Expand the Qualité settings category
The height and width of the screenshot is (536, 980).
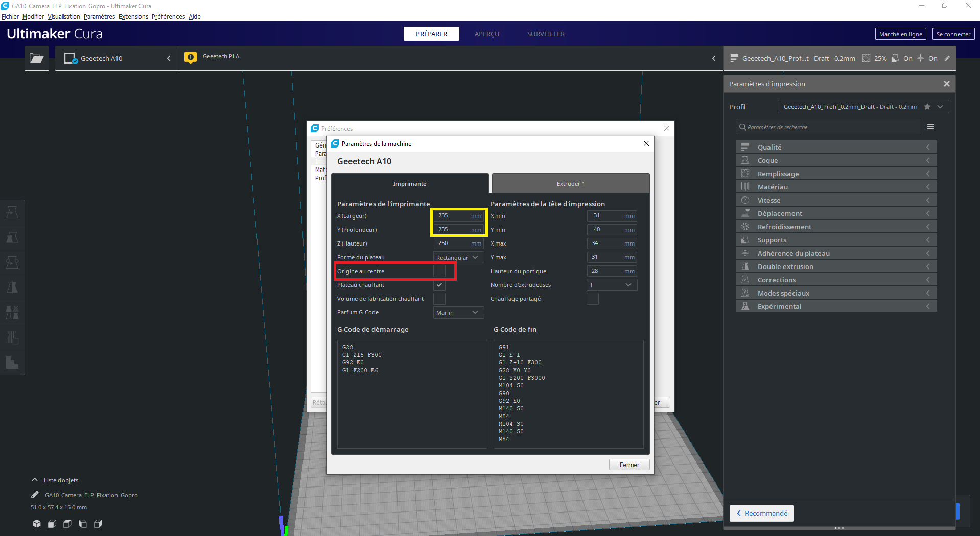(x=836, y=147)
